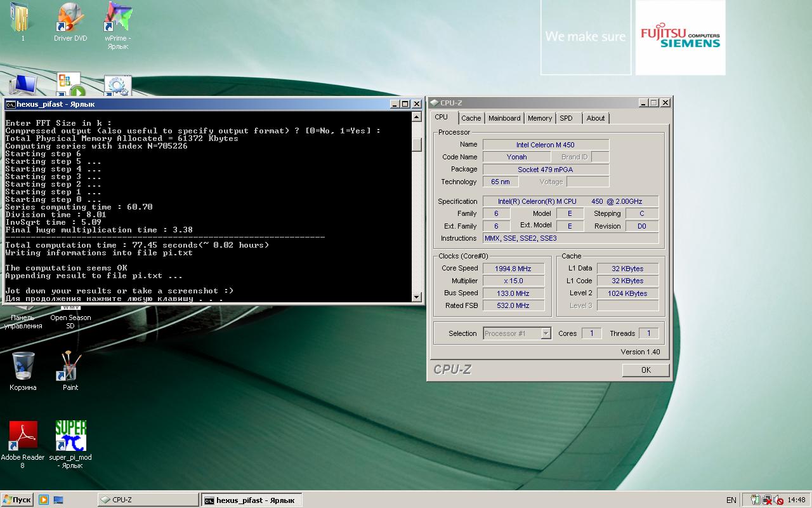812x508 pixels.
Task: Click the Rated FSB value '532.0 MHz'
Action: coord(513,305)
